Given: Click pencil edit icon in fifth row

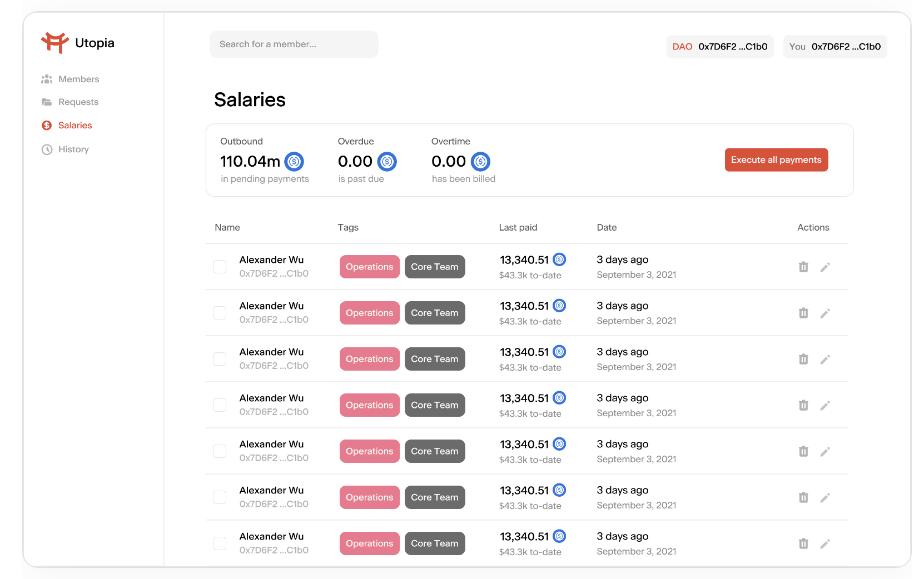Looking at the screenshot, I should (x=825, y=452).
